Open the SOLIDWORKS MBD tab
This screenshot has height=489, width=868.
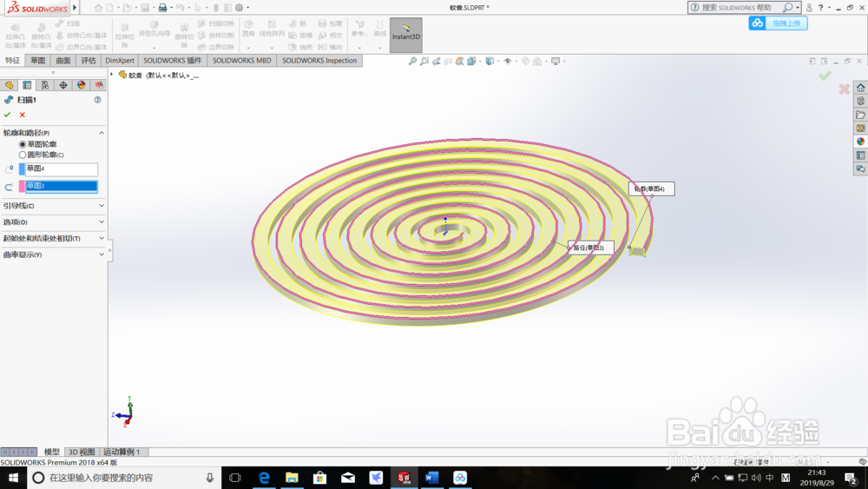(x=242, y=60)
